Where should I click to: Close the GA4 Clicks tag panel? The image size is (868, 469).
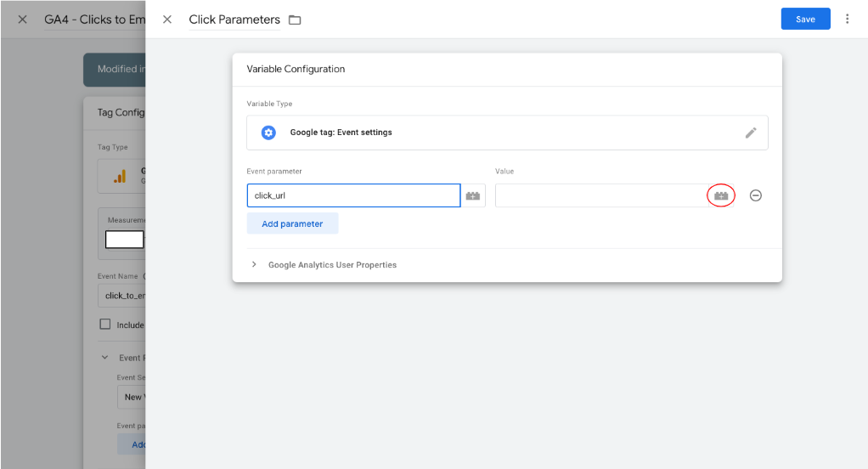22,20
